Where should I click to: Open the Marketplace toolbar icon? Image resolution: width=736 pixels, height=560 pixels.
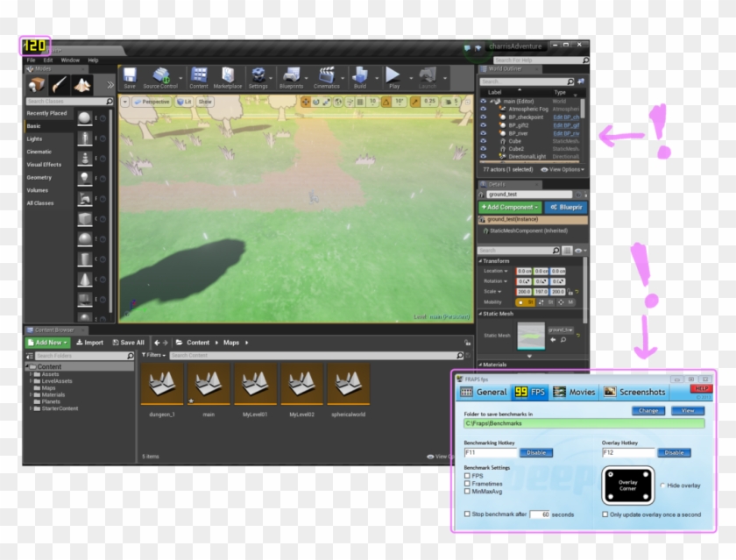228,77
